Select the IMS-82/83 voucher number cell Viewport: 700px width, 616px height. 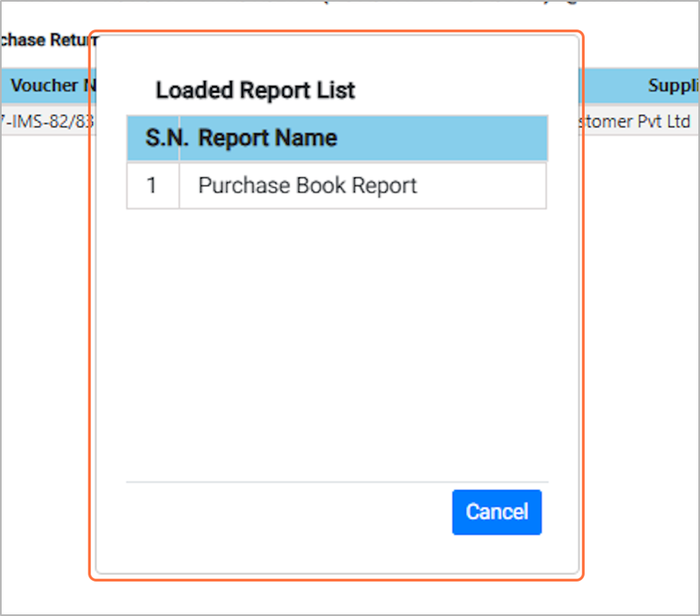(46, 122)
